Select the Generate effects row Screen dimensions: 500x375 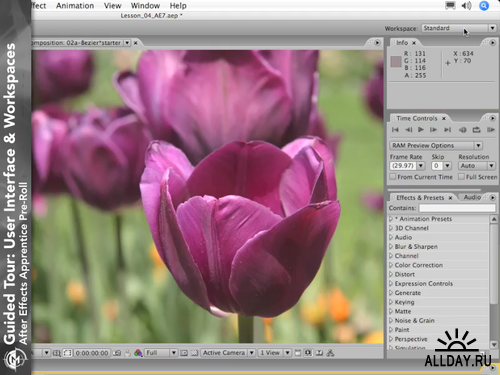coord(438,293)
